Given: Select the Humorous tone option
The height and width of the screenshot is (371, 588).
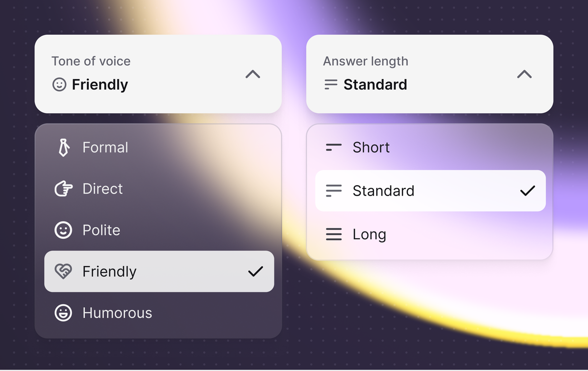Looking at the screenshot, I should coord(118,313).
